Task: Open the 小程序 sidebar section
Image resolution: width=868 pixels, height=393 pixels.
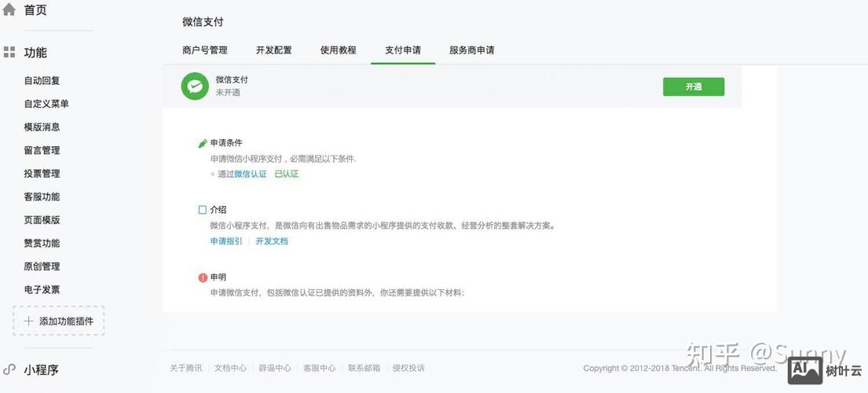Action: click(x=42, y=369)
